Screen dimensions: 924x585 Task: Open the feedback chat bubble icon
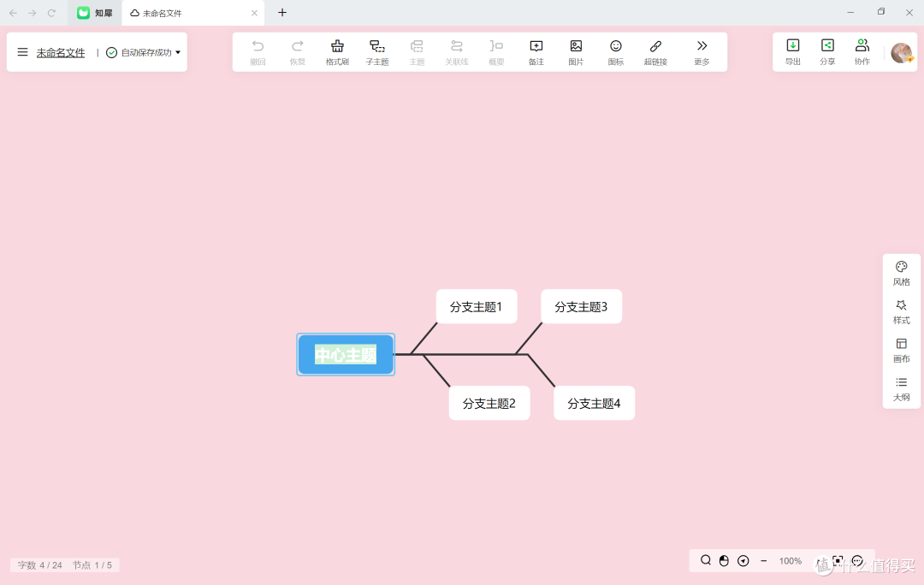tap(857, 561)
